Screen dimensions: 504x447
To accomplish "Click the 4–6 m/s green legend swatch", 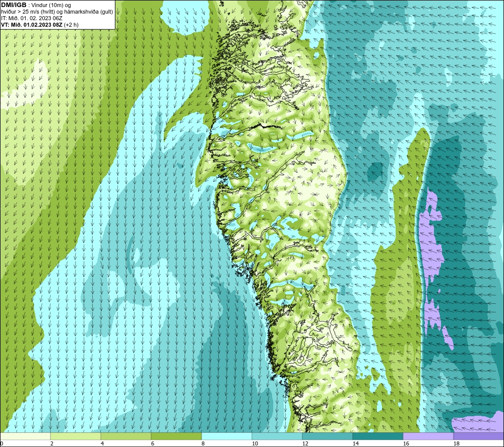I will pos(126,436).
